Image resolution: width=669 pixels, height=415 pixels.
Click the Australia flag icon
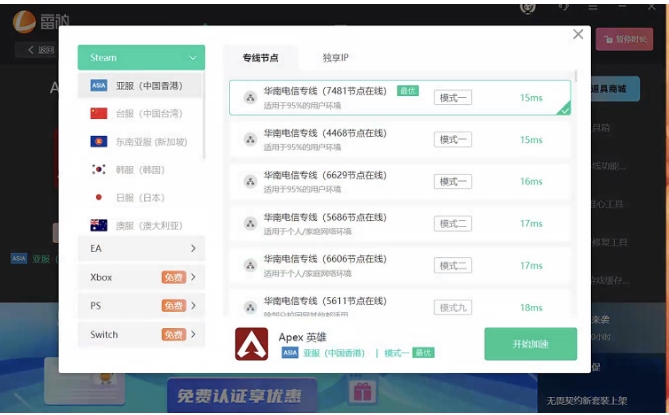(99, 225)
